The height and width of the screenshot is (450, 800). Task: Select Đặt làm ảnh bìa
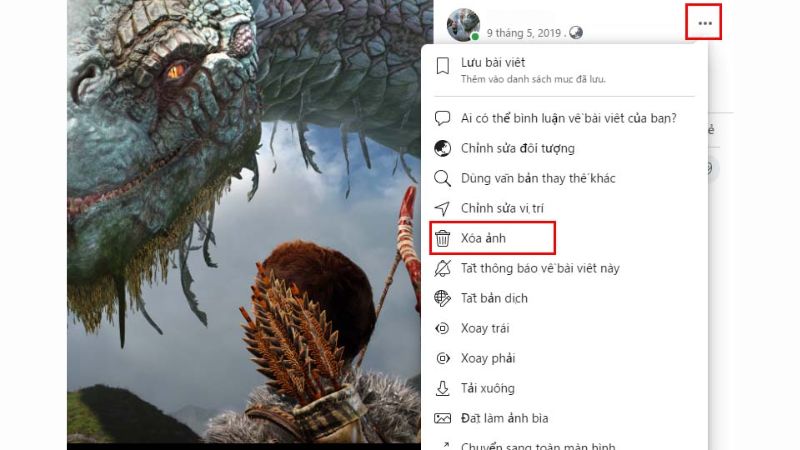tap(564, 418)
